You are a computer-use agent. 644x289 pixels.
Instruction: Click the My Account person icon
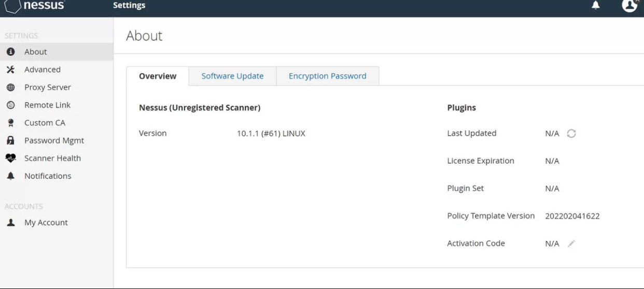click(10, 223)
